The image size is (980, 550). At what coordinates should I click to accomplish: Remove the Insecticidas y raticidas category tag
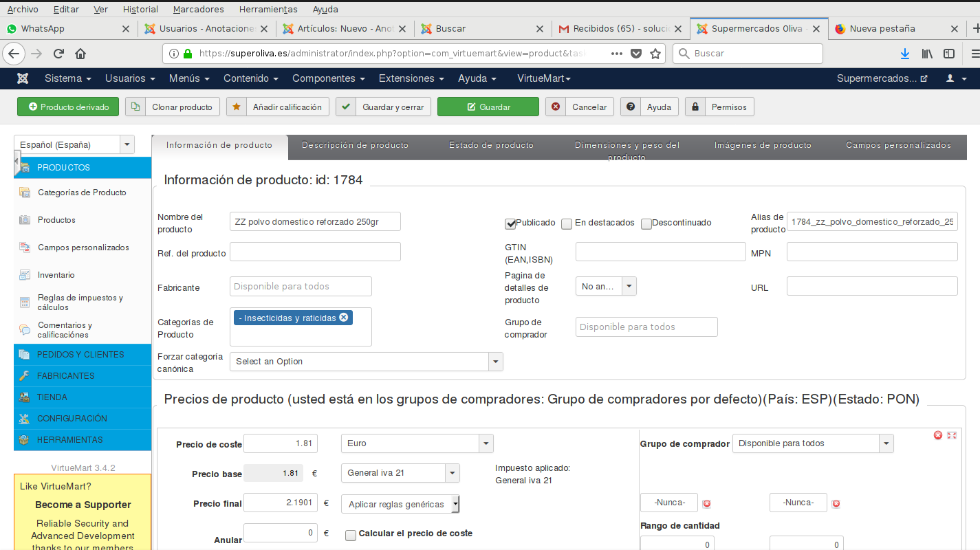[x=343, y=317]
